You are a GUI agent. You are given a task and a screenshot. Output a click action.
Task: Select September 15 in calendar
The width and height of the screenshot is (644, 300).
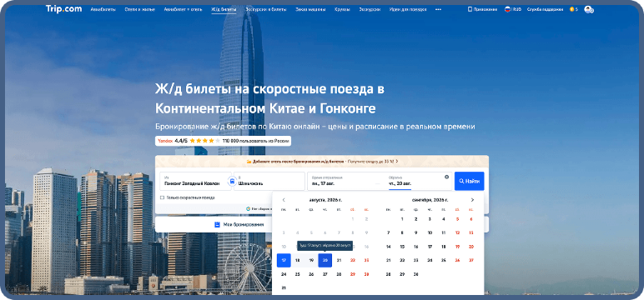point(402,247)
